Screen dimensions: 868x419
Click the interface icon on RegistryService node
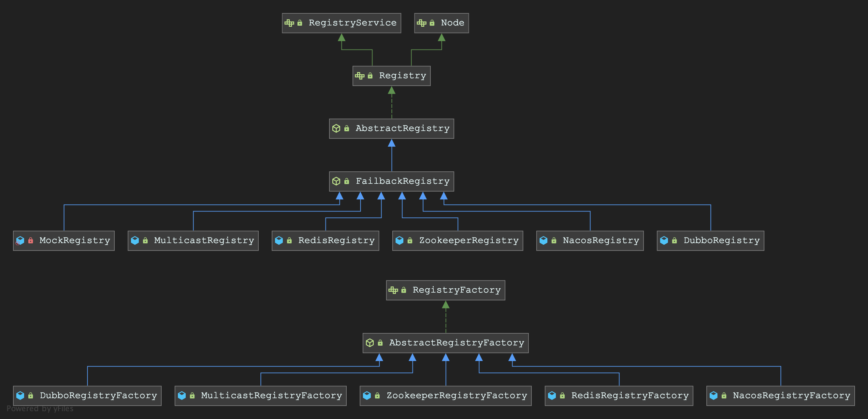(x=289, y=23)
